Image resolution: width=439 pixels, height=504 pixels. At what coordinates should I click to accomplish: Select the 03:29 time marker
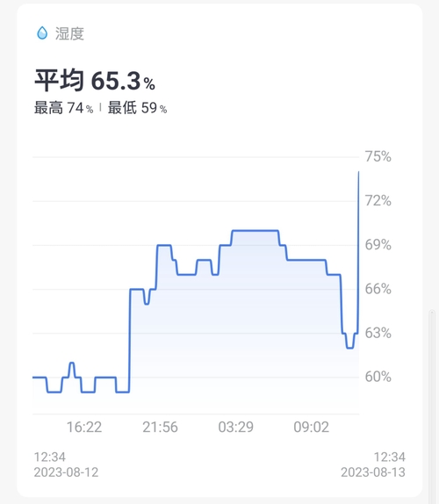[x=236, y=428]
